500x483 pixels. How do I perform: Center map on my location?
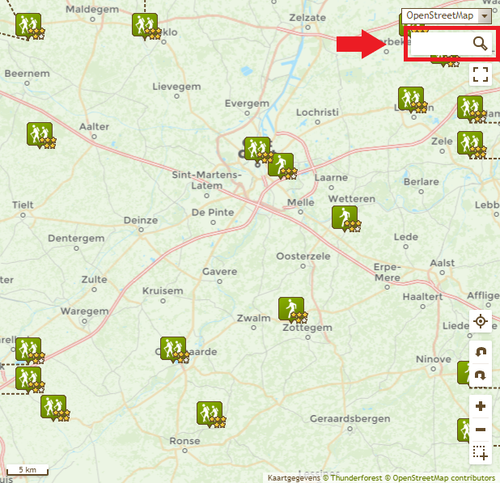click(x=480, y=322)
